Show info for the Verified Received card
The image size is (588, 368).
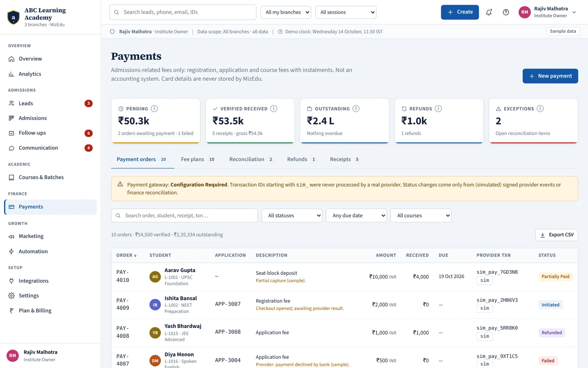(274, 109)
